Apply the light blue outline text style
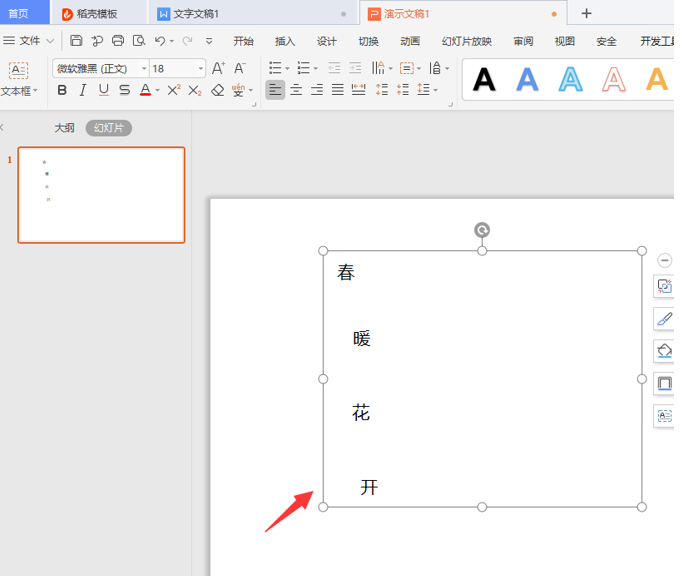 [x=570, y=80]
